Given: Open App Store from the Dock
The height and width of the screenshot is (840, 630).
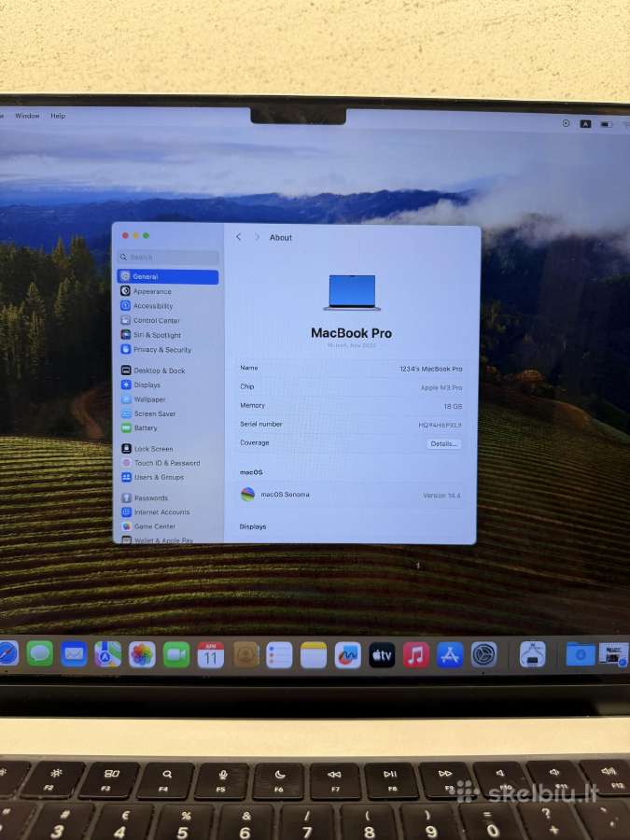Looking at the screenshot, I should 450,654.
